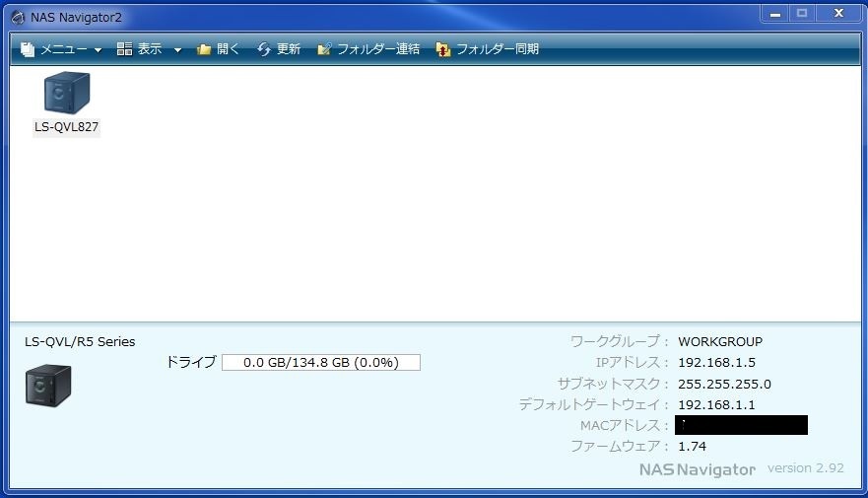
Task: Click the version 2.92 text
Action: coord(806,468)
